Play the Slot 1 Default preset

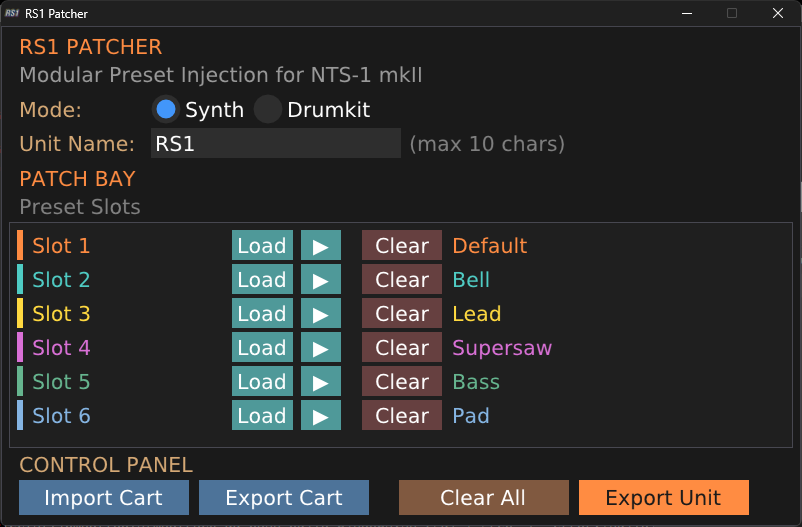(321, 245)
